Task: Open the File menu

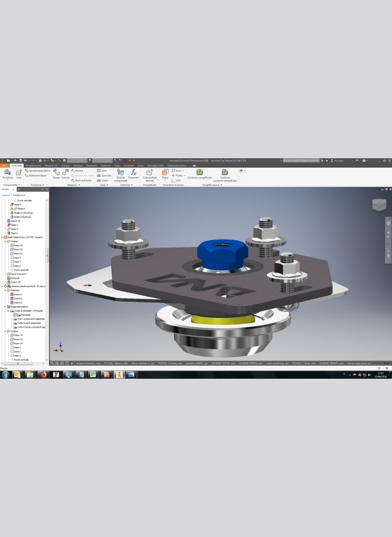Action: pyautogui.click(x=4, y=166)
